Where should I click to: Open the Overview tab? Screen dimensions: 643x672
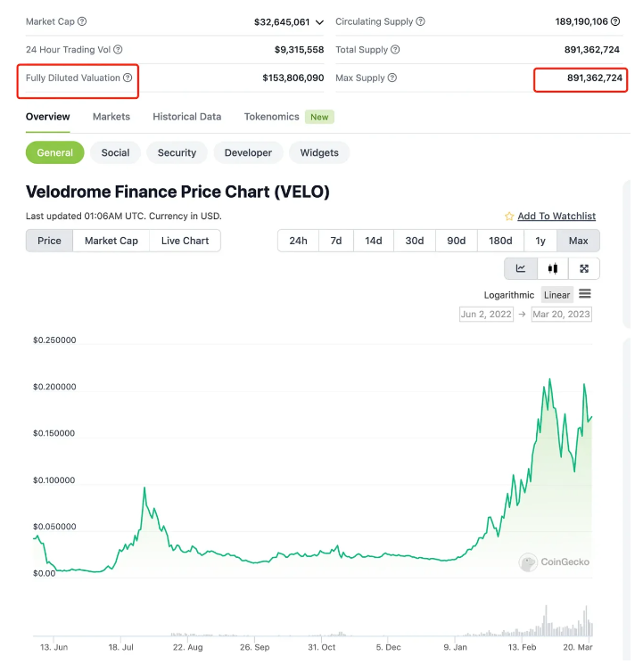[47, 117]
